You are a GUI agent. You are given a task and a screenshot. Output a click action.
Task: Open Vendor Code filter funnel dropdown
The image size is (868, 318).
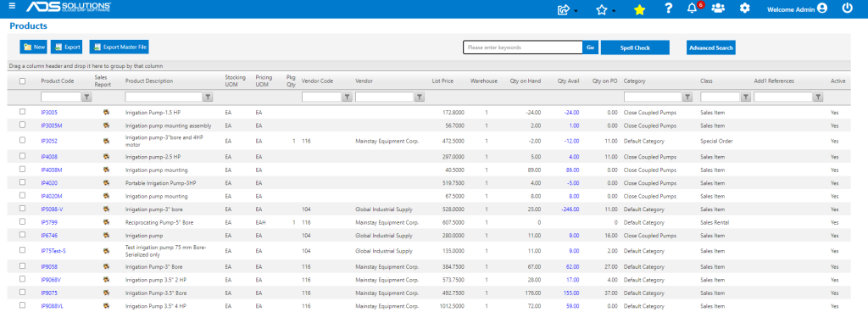point(347,97)
